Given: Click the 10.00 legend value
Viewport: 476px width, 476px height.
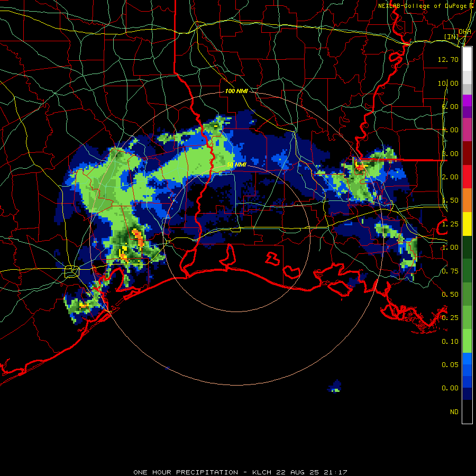Looking at the screenshot, I should point(448,83).
